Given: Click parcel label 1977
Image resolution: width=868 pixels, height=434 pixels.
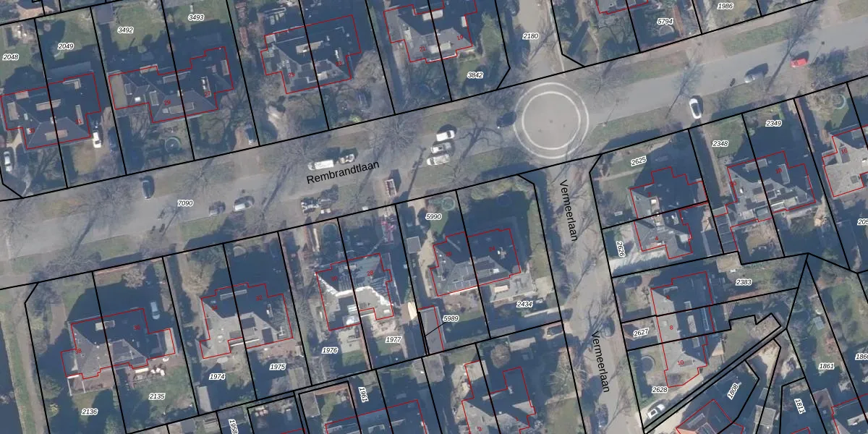Looking at the screenshot, I should 393,339.
